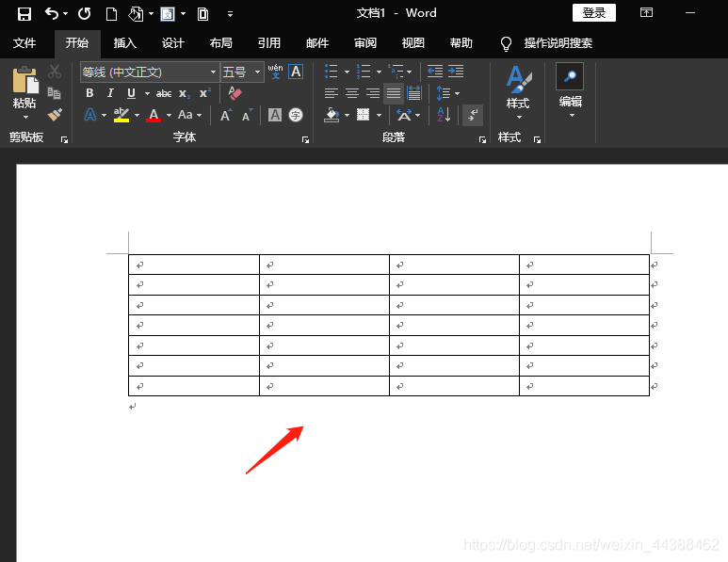
Task: Open the text effects A icon
Action: [90, 115]
